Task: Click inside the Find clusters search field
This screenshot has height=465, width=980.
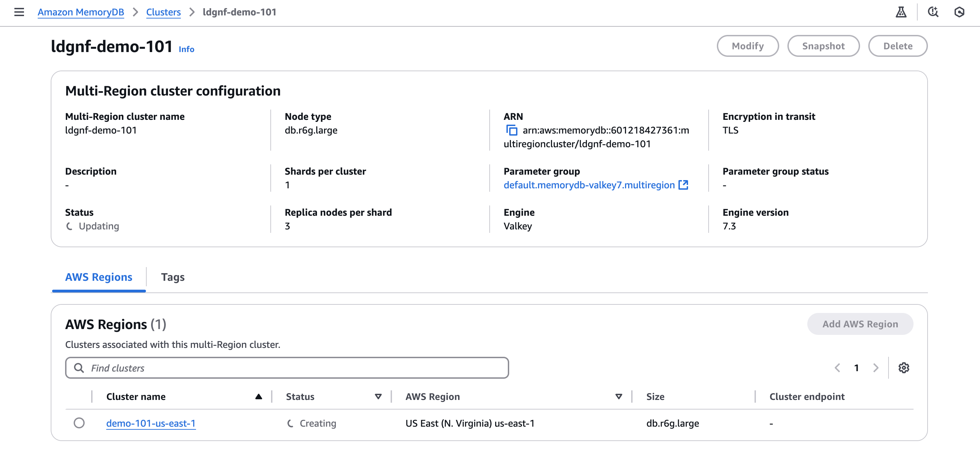Action: tap(266, 368)
